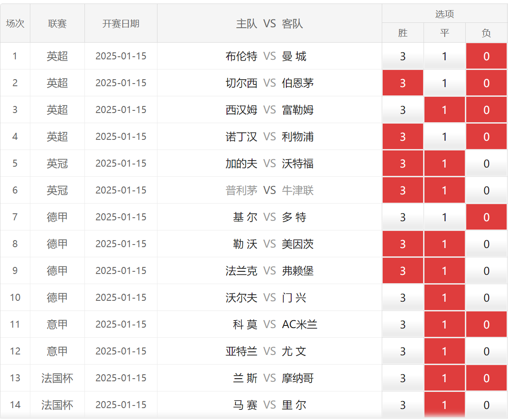
Task: Deselect win option 3 for 切尔西 VS 伯恩茅
Action: click(x=403, y=83)
